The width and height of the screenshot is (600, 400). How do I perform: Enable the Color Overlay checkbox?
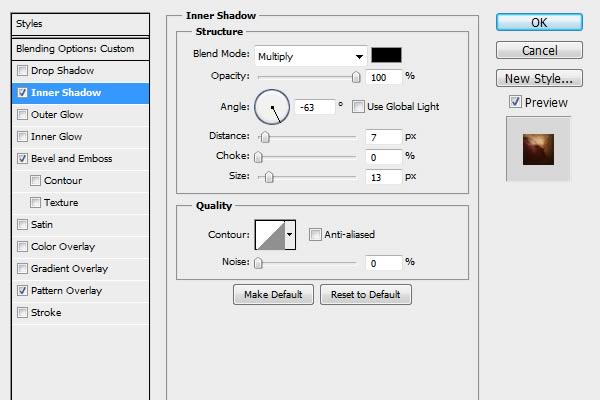[22, 247]
